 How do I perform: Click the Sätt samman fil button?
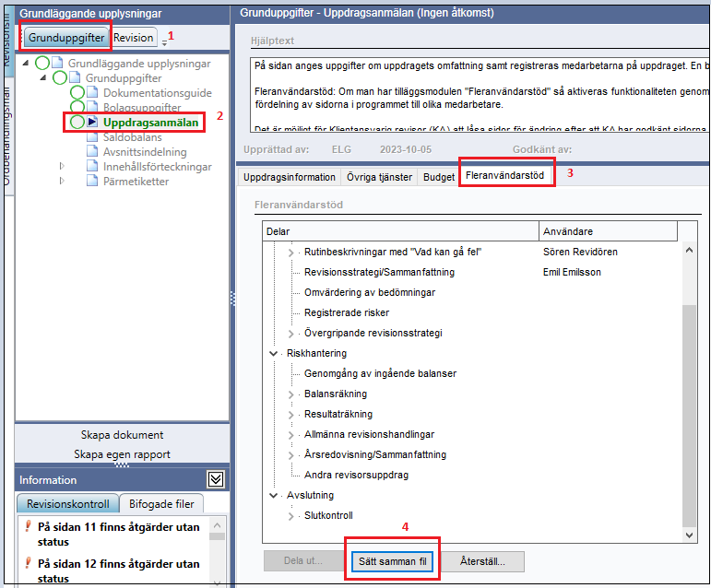(392, 561)
